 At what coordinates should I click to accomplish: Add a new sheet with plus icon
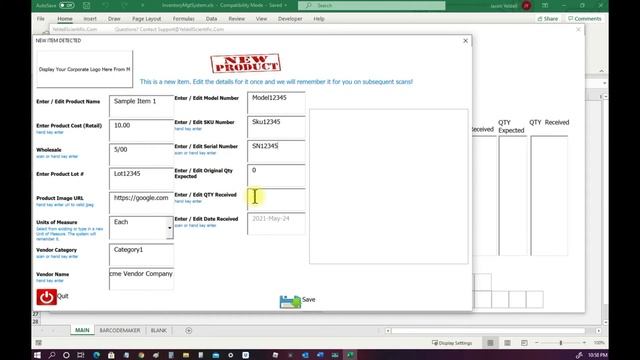tap(189, 331)
